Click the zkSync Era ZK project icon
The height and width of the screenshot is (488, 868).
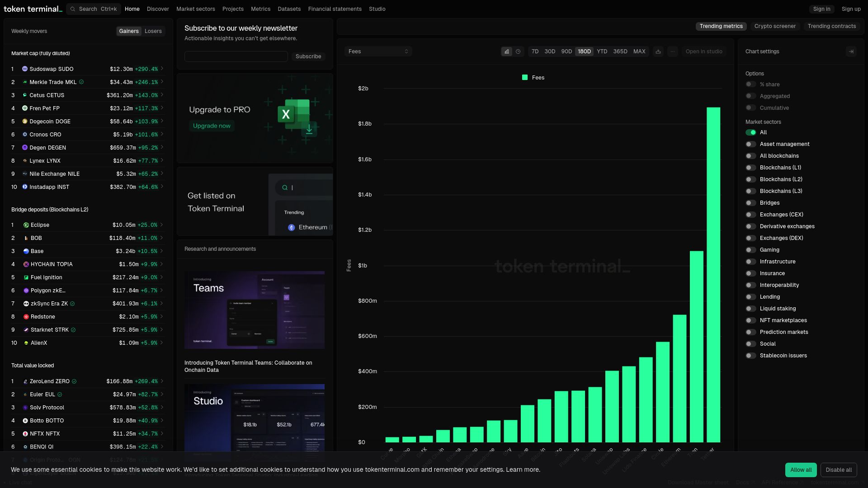26,304
